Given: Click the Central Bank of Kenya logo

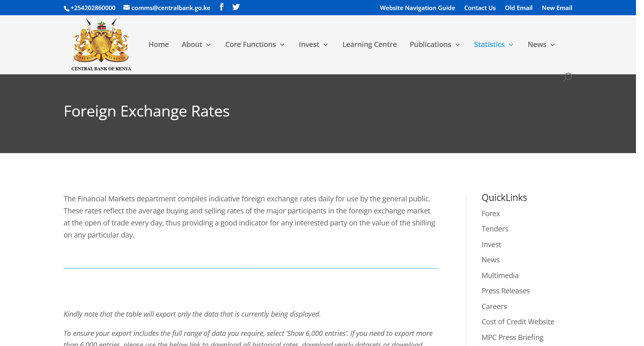Looking at the screenshot, I should click(x=101, y=45).
